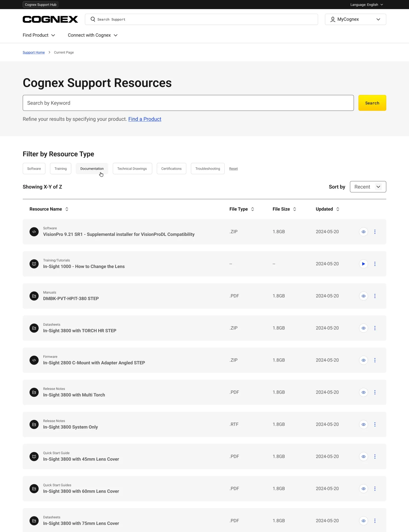Preview In-Sight 3800 System Only

click(x=364, y=424)
